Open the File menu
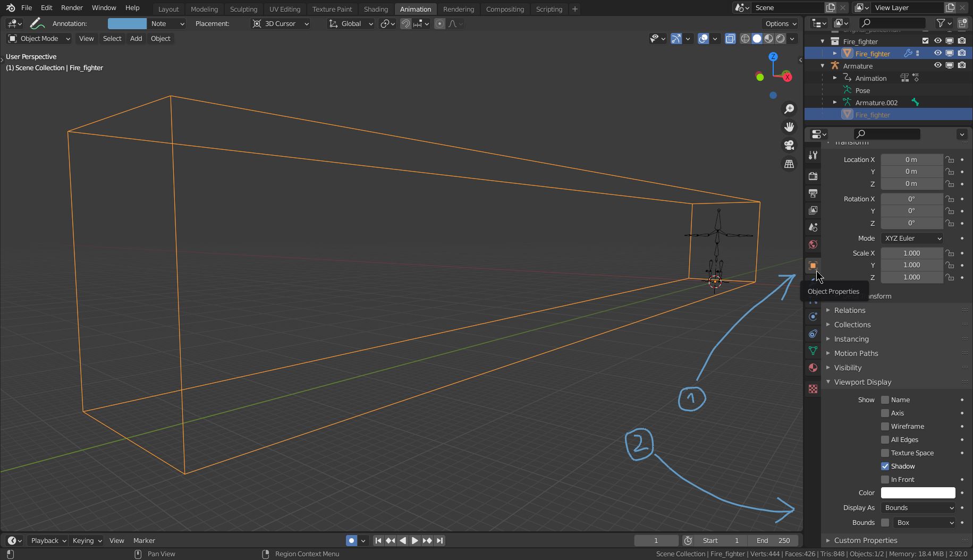This screenshot has width=973, height=560. [x=26, y=8]
